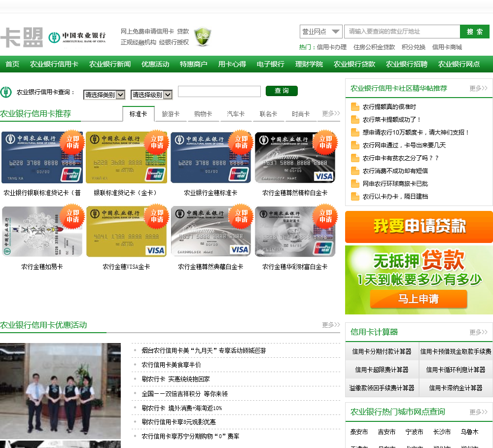
Task: Open post 想申请农行10万额度卡，请大神们支招！
Action: [x=415, y=133]
